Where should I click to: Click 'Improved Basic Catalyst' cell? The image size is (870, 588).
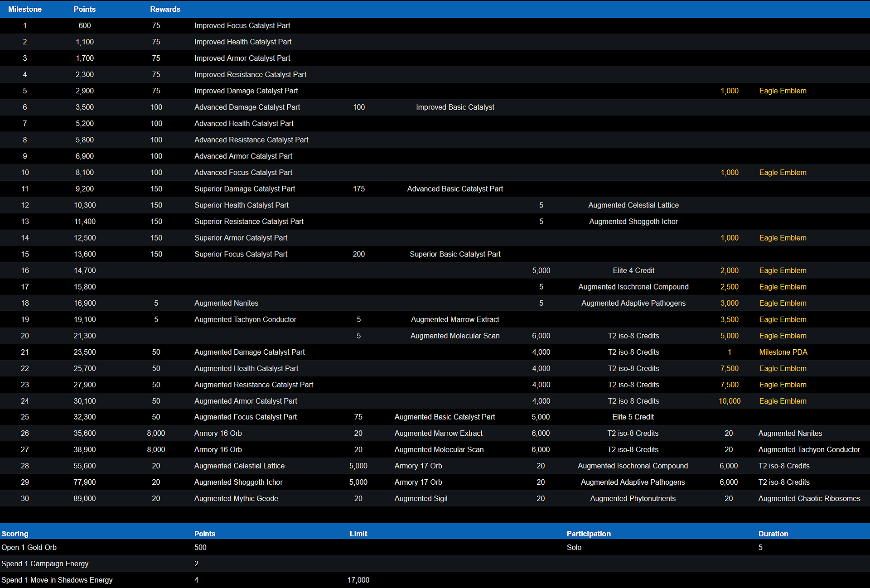coord(455,107)
